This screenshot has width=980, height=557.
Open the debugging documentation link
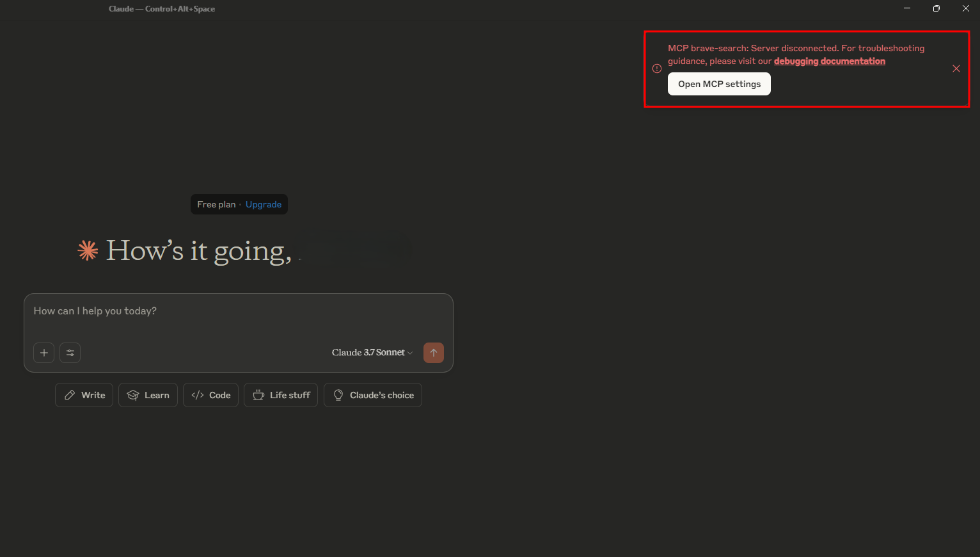pos(829,61)
